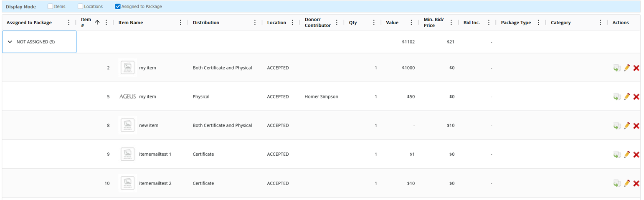Open the Distribution column options menu
This screenshot has height=200, width=644.
click(x=255, y=23)
